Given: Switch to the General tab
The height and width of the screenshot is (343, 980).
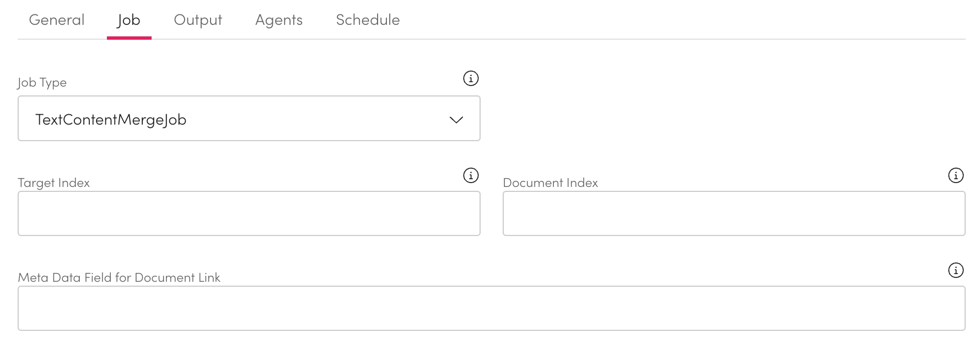Looking at the screenshot, I should pyautogui.click(x=57, y=20).
